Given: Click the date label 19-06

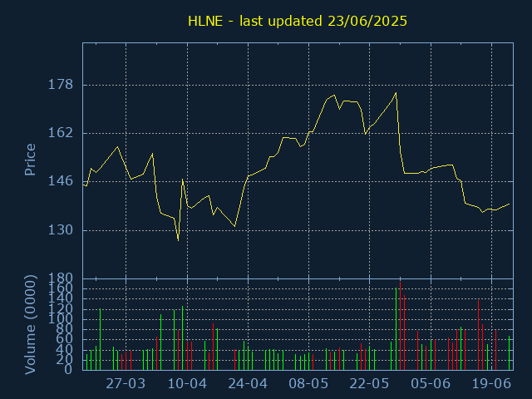Looking at the screenshot, I should [491, 384].
